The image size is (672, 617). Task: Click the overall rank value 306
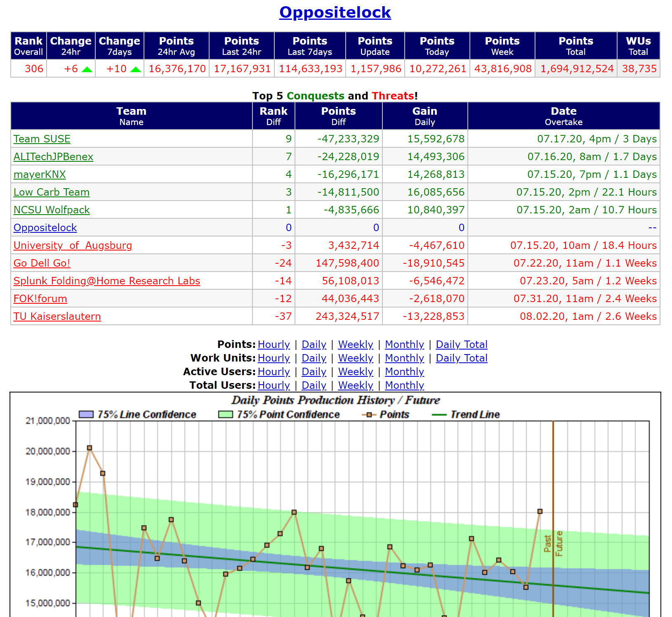tap(34, 69)
